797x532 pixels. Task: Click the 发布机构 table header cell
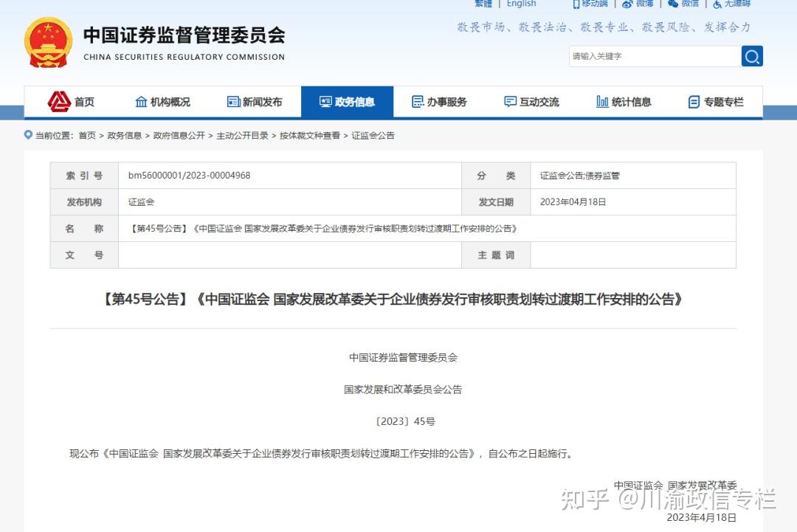click(84, 201)
